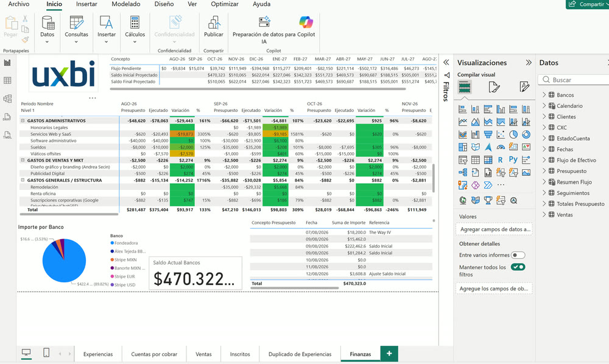This screenshot has width=609, height=364.
Task: Select the Donut chart visual
Action: 526,135
